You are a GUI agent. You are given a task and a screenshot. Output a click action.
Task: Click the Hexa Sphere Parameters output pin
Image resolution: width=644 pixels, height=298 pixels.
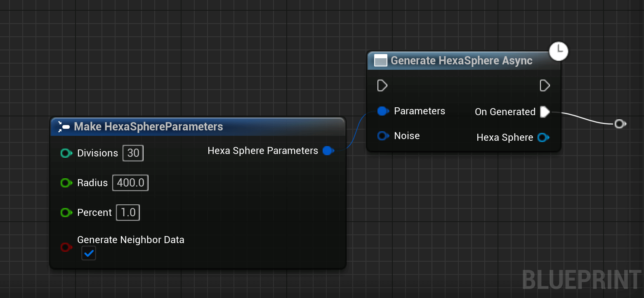coord(328,151)
